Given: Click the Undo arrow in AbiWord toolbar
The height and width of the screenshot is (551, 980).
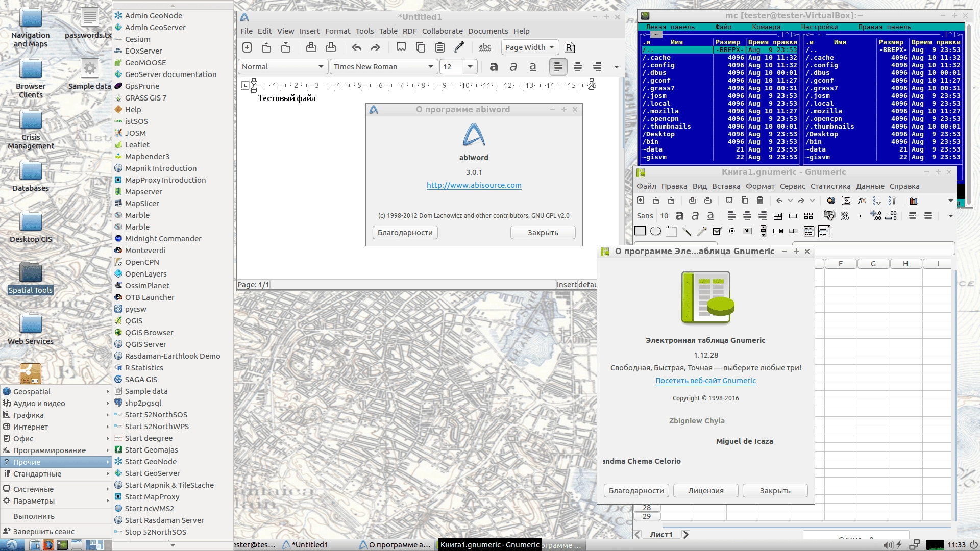Looking at the screenshot, I should pyautogui.click(x=356, y=47).
